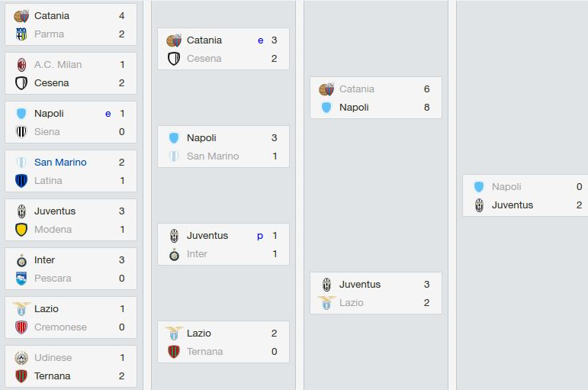The image size is (588, 390).
Task: Click Napoli's score 8 in the semifinal
Action: pyautogui.click(x=427, y=108)
